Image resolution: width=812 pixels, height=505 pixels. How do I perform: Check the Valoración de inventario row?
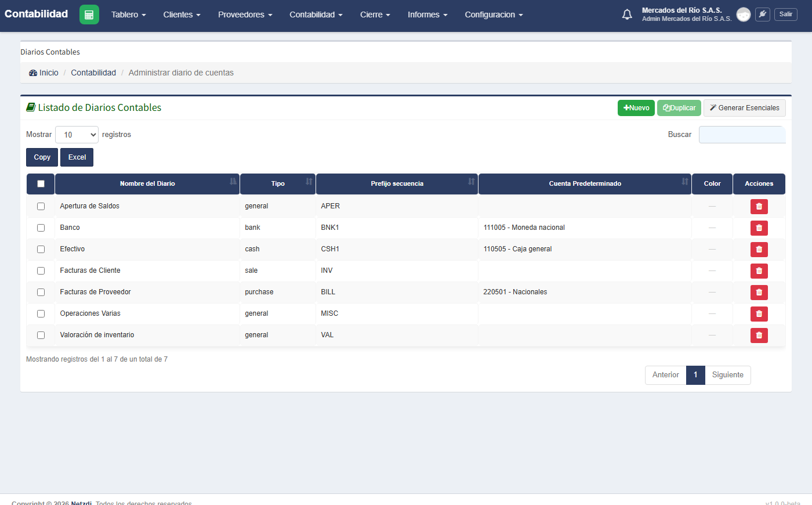point(41,335)
